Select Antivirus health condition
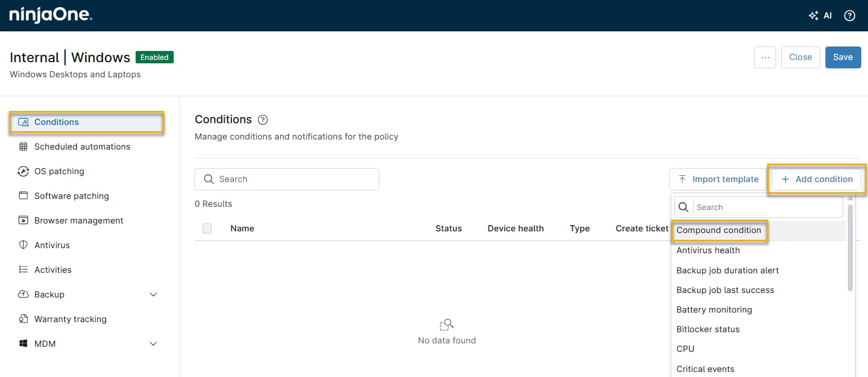Screen dimensions: 868x377 point(758,250)
